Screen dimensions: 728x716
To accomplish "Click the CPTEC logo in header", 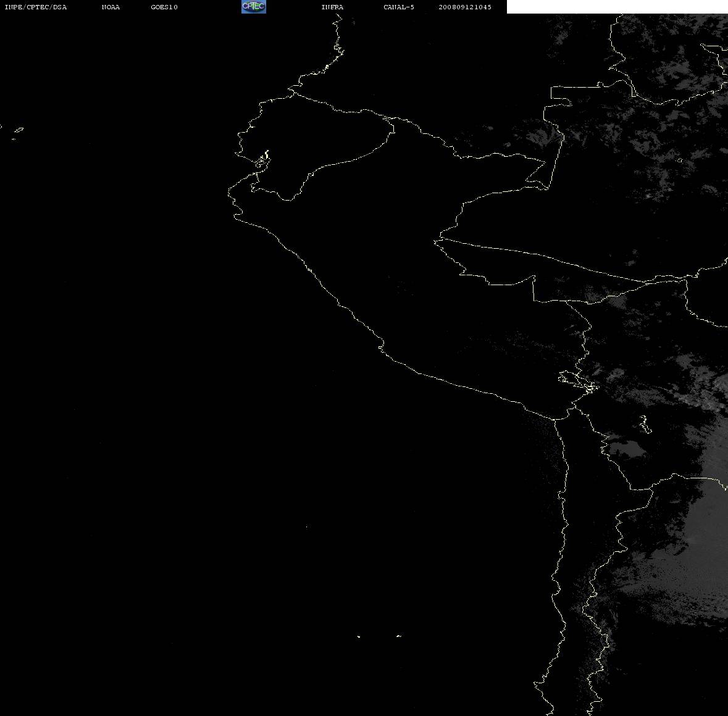I will (x=254, y=7).
